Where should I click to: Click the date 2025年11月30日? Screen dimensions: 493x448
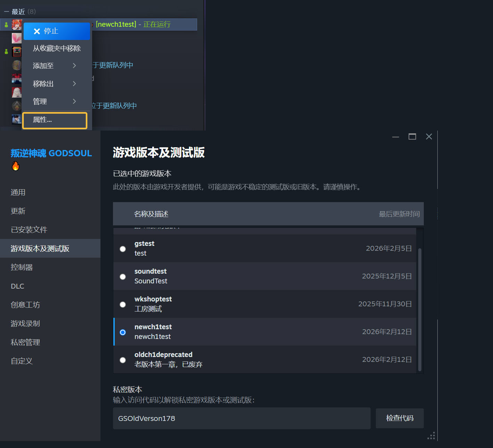tap(385, 304)
